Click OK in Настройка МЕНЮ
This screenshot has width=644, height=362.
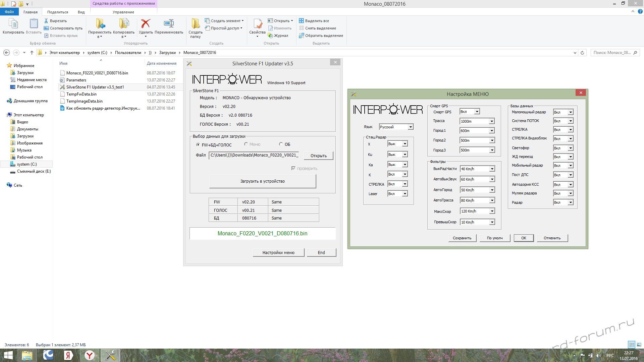[524, 238]
